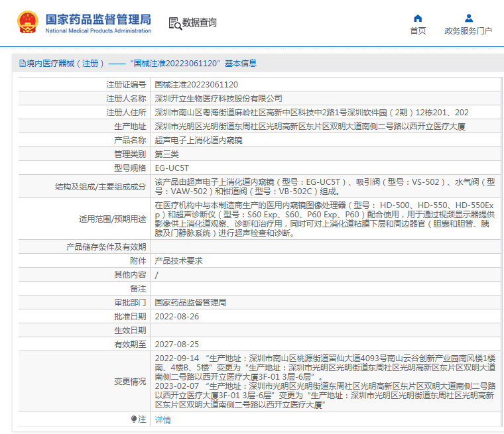This screenshot has height=434, width=504.
Task: Click the 首页 home icon
Action: [x=418, y=18]
